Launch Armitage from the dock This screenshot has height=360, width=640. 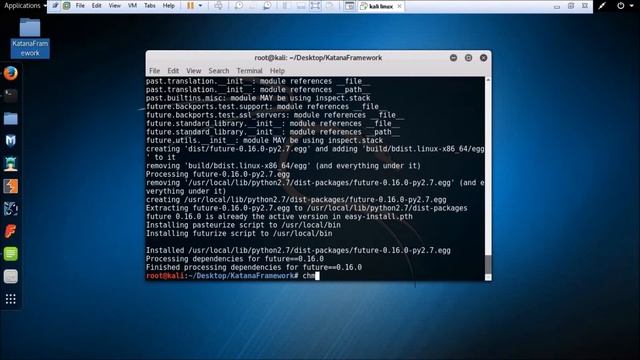point(11,164)
